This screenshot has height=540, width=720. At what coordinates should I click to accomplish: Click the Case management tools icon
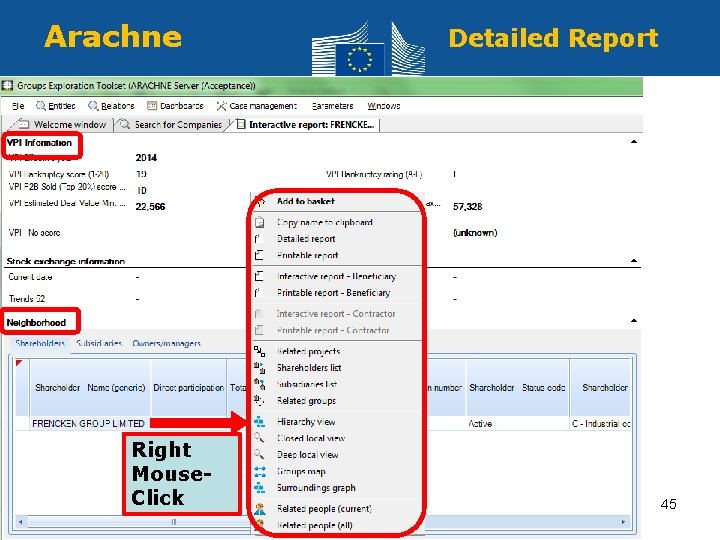click(221, 106)
